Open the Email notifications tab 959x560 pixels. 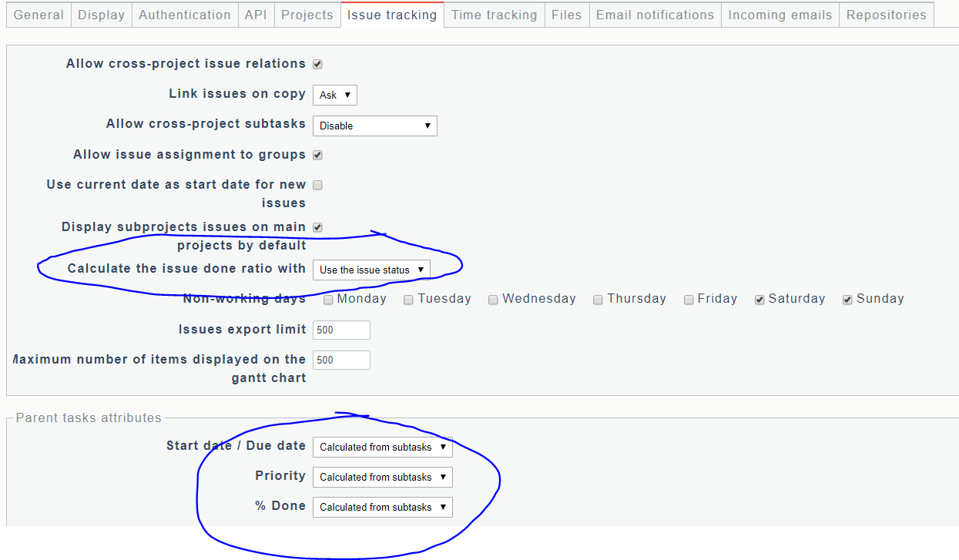(x=655, y=15)
